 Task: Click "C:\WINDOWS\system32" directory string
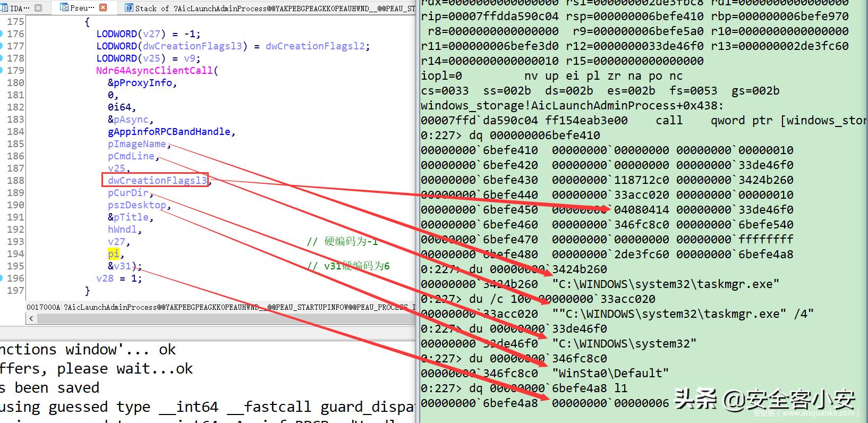point(624,344)
